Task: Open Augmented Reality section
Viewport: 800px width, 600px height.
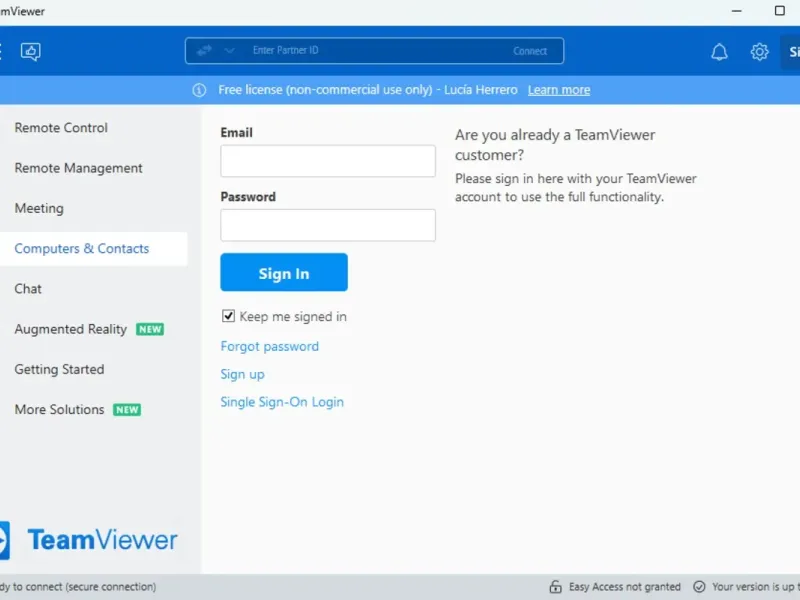Action: click(x=70, y=329)
